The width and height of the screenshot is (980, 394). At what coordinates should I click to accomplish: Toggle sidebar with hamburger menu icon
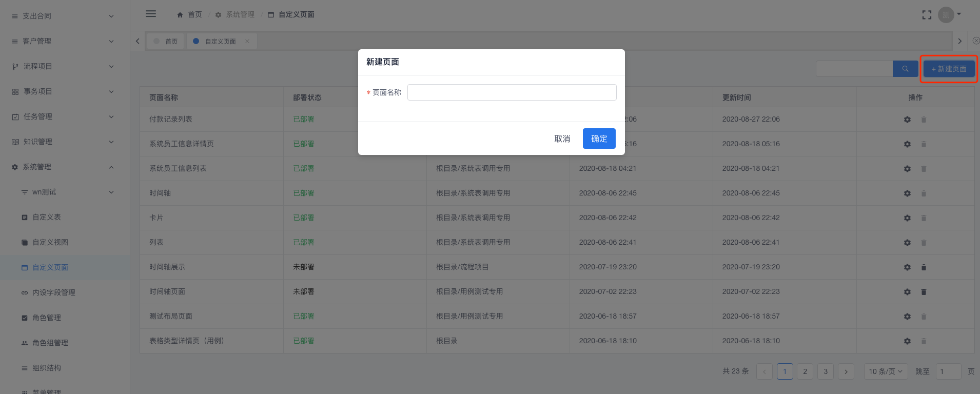pyautogui.click(x=151, y=14)
